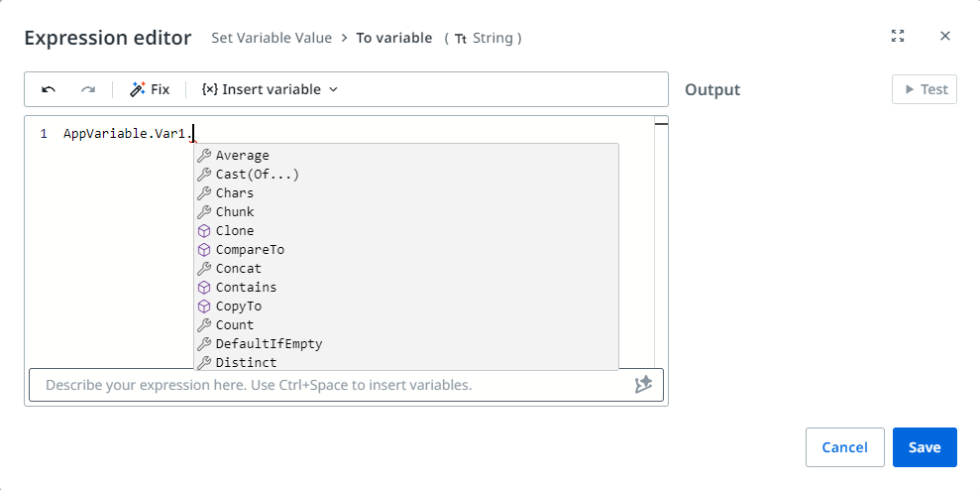Select Contains in autocomplete list
This screenshot has width=980, height=490.
pyautogui.click(x=246, y=288)
